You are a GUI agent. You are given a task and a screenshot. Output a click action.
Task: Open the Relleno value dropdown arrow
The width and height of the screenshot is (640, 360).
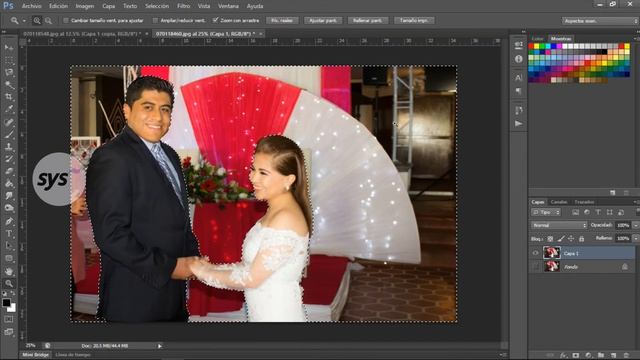pos(636,238)
